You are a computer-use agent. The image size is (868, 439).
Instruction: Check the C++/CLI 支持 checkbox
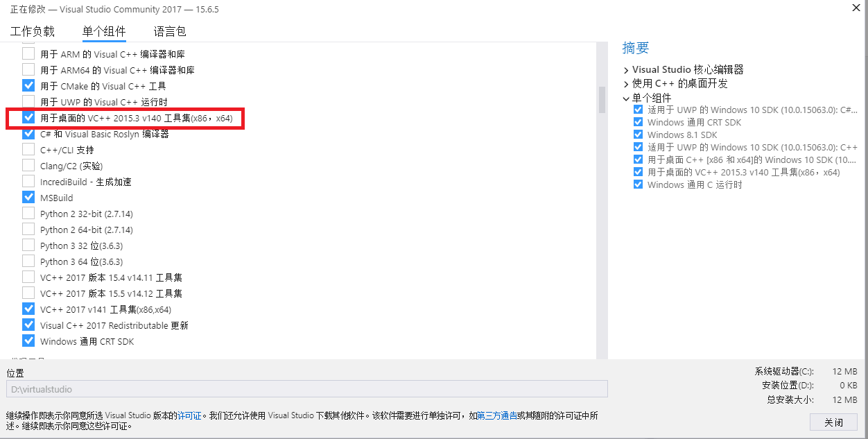[x=28, y=149]
